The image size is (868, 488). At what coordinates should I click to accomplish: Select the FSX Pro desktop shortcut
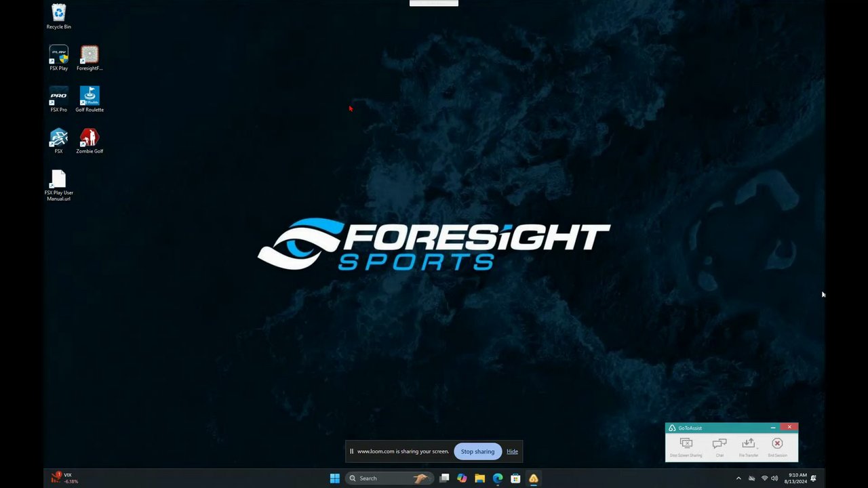point(59,99)
